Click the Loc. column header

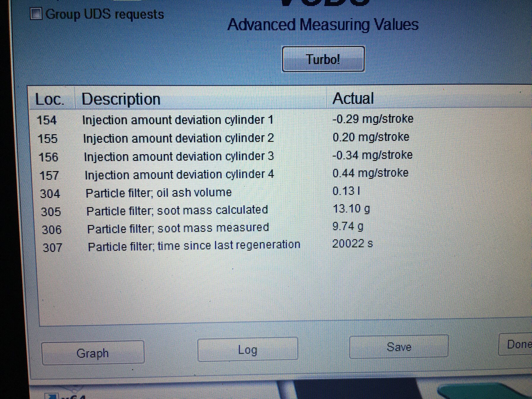pyautogui.click(x=50, y=99)
